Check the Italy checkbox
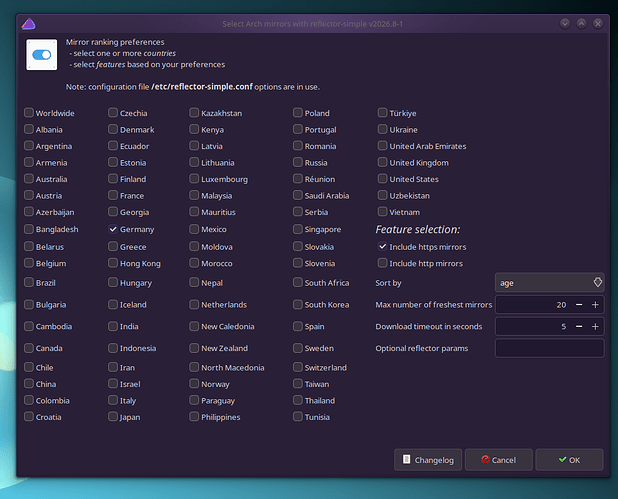Screen dimensions: 618x499 click(113, 400)
